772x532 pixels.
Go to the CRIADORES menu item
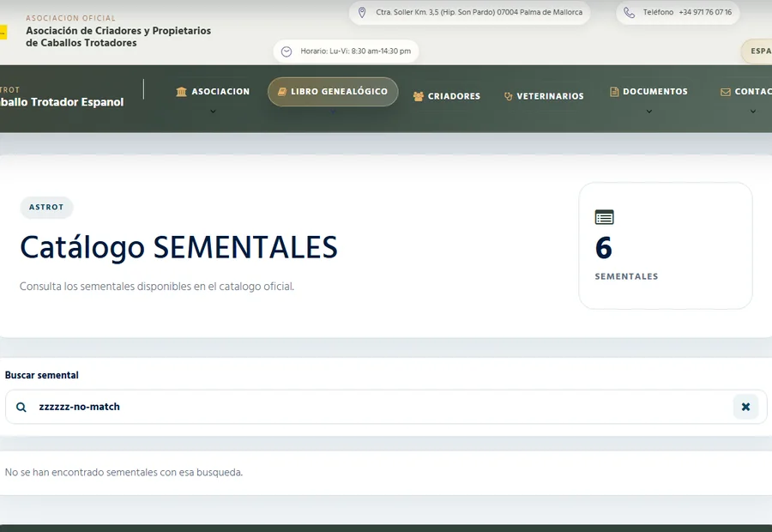tap(447, 96)
